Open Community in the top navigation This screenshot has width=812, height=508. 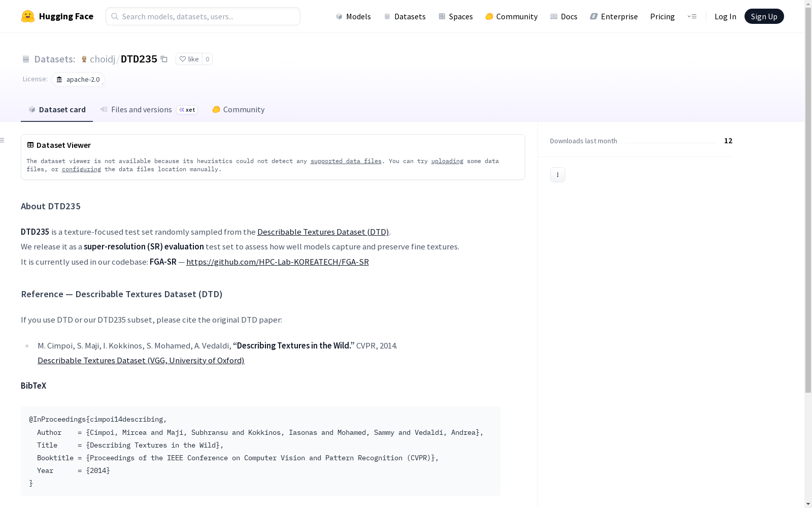point(512,16)
